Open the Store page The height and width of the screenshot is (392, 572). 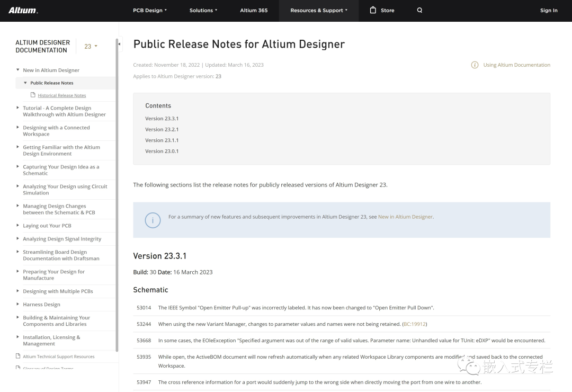pyautogui.click(x=387, y=10)
